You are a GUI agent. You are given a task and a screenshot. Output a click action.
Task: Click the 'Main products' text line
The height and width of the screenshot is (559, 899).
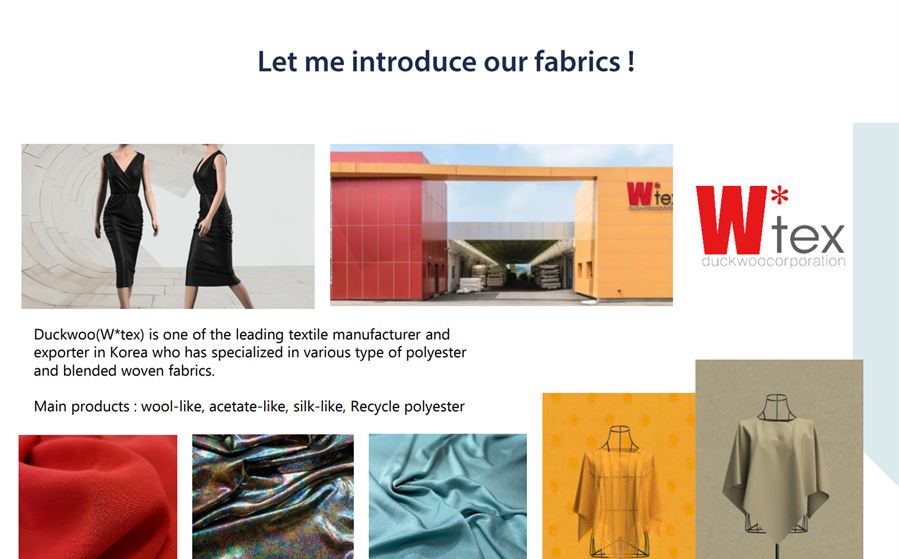click(249, 406)
